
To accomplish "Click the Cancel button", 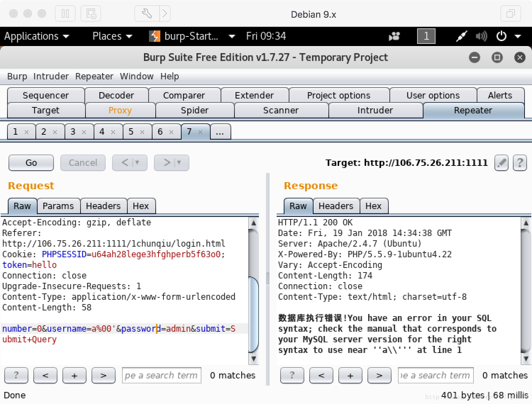I will point(83,163).
